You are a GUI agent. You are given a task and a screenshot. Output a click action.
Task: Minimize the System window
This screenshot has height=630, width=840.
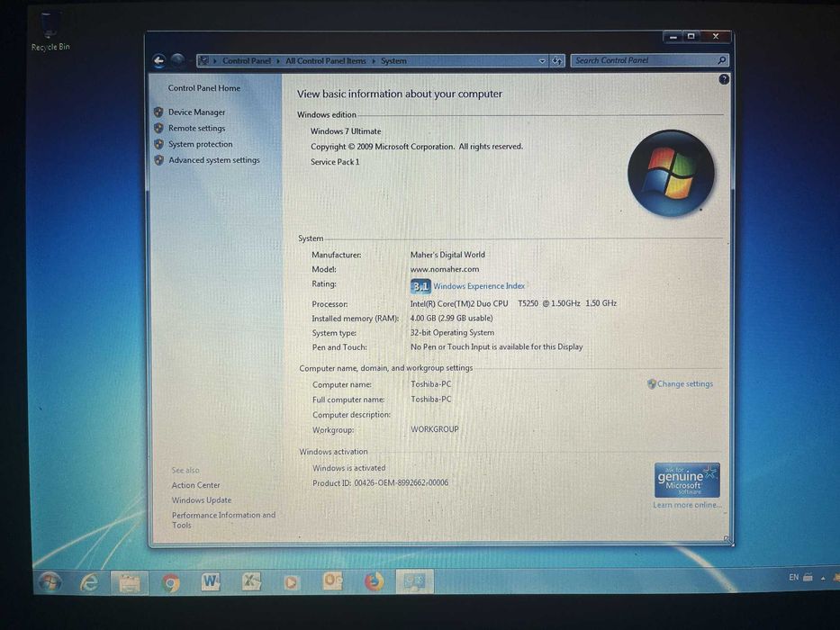(x=673, y=37)
